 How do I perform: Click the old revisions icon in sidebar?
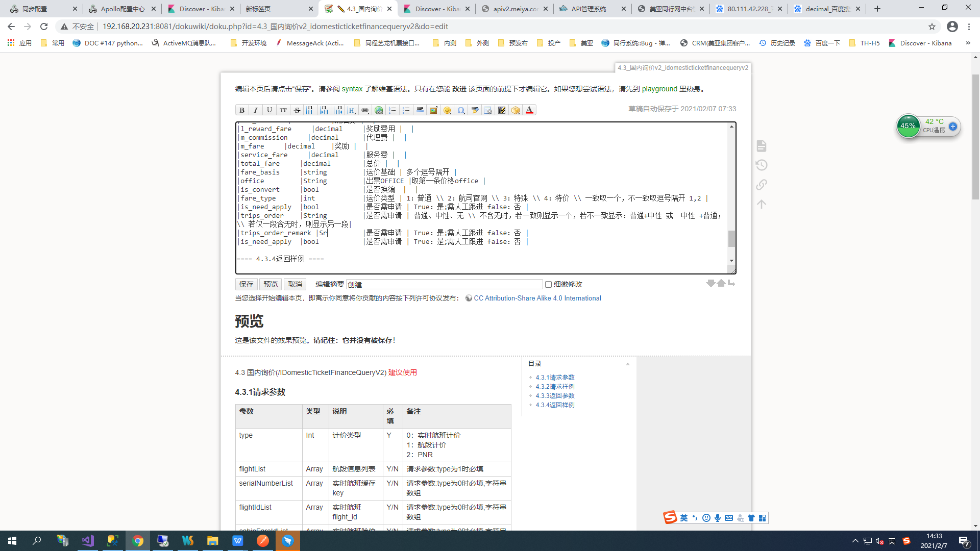(761, 165)
